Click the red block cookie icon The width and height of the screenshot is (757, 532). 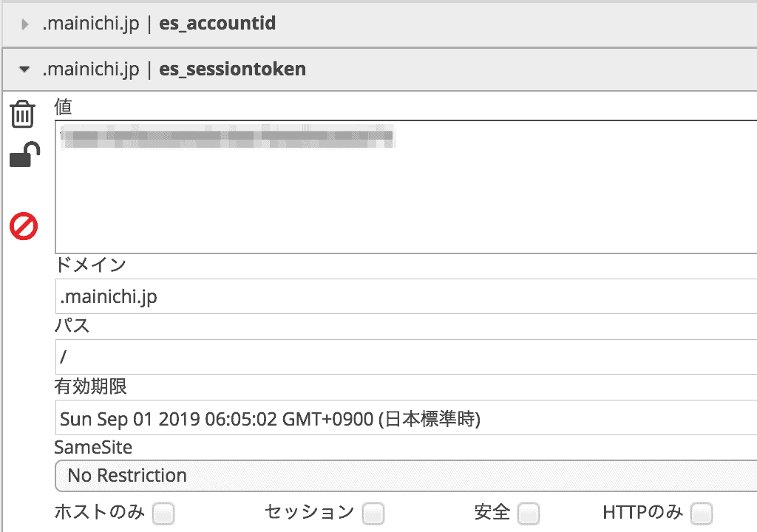[24, 226]
